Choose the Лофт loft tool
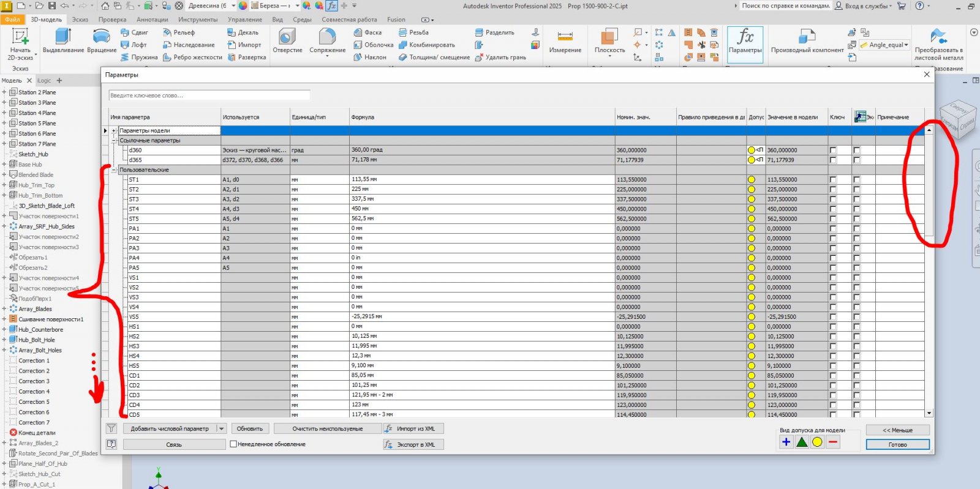This screenshot has height=489, width=980. click(134, 45)
